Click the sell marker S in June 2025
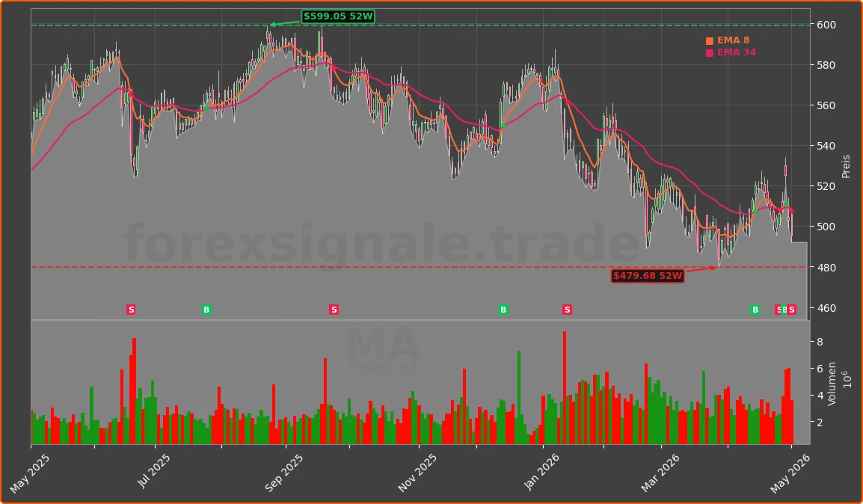The height and width of the screenshot is (504, 863). (x=131, y=310)
